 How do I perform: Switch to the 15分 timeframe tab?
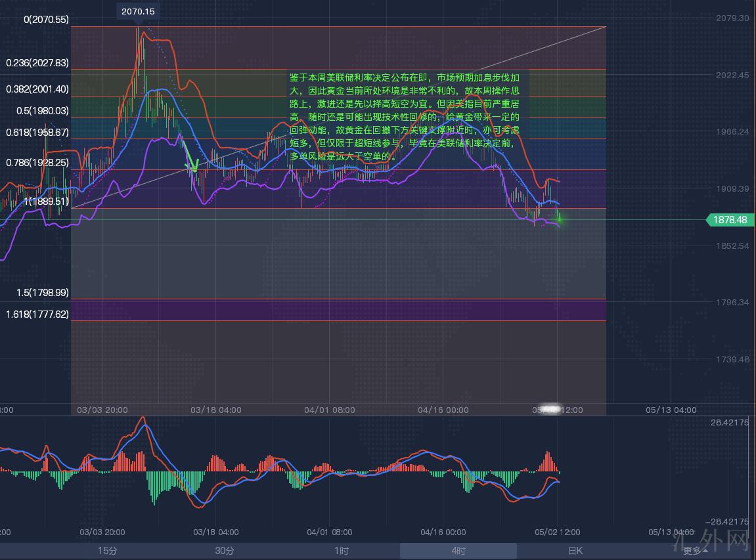[x=107, y=551]
